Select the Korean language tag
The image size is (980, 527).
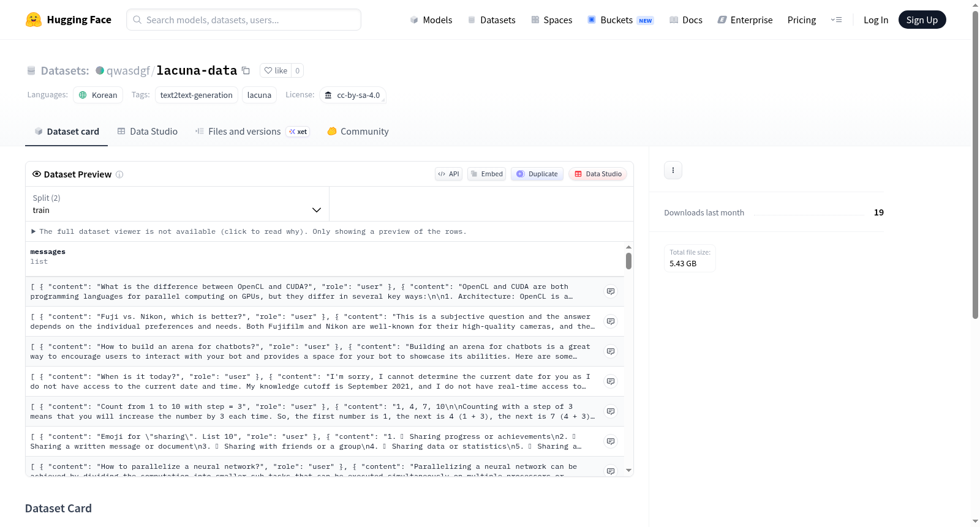[x=98, y=95]
